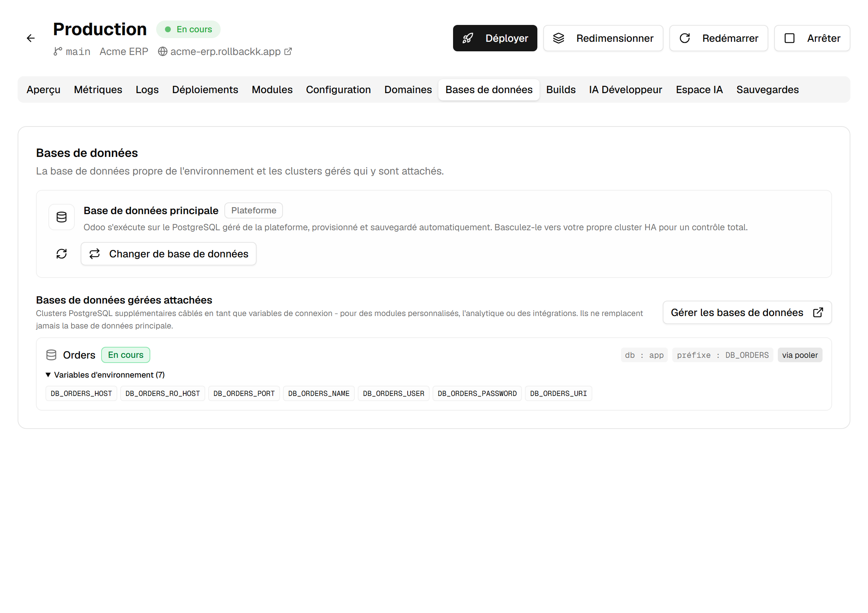The width and height of the screenshot is (868, 613).
Task: Click the DB_ORDERS_NAME variable chip
Action: [319, 394]
